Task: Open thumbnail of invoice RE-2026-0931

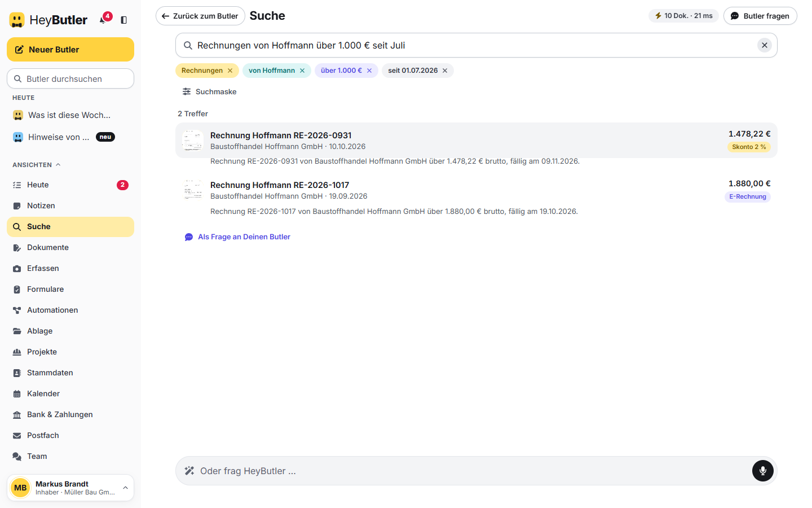Action: [x=193, y=141]
